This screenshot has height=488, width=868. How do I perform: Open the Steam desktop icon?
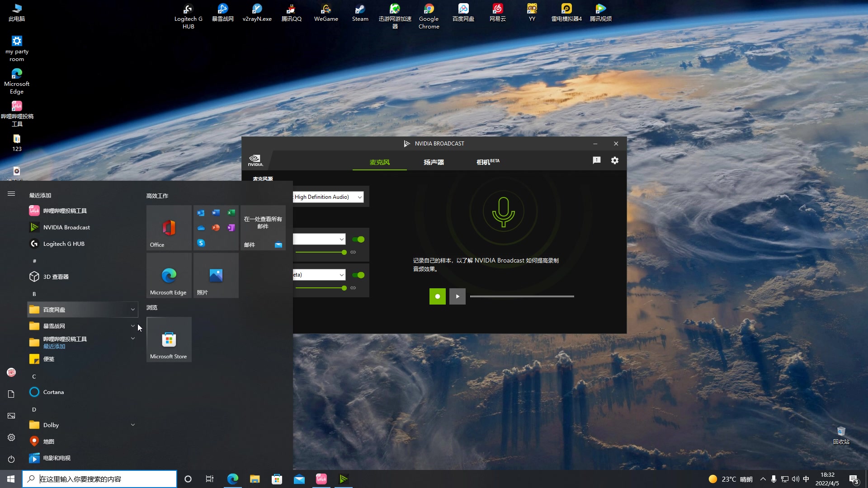click(x=360, y=13)
